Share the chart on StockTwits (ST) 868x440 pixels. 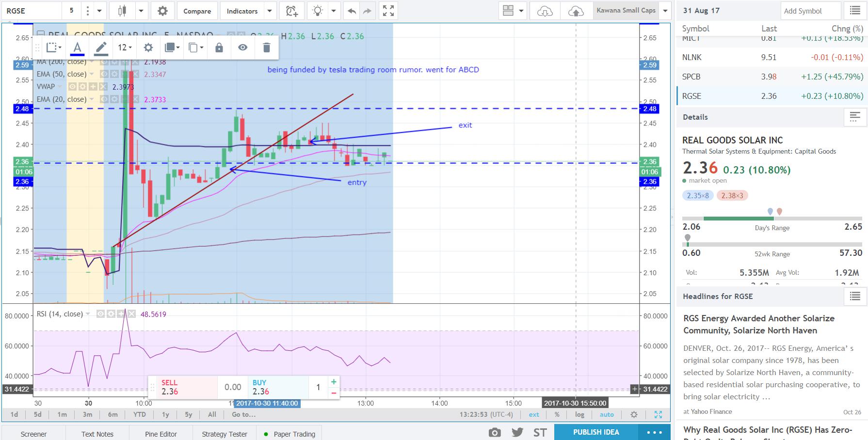coord(540,432)
